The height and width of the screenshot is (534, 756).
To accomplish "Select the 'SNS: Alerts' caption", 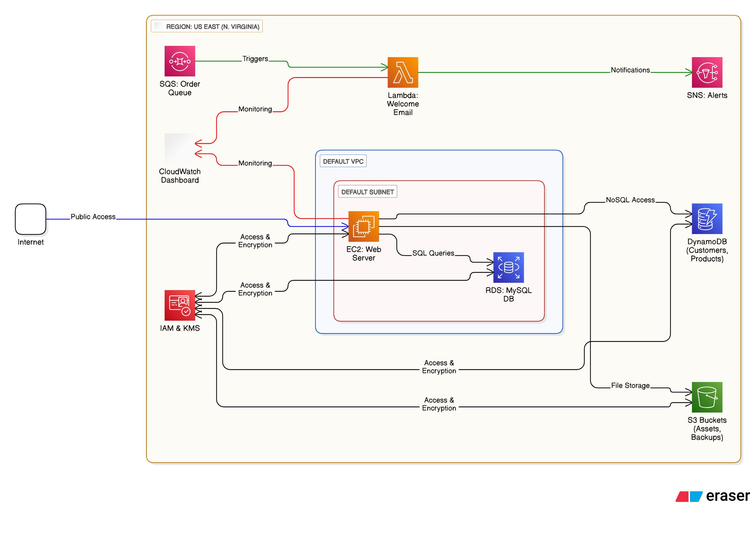I will coord(707,95).
